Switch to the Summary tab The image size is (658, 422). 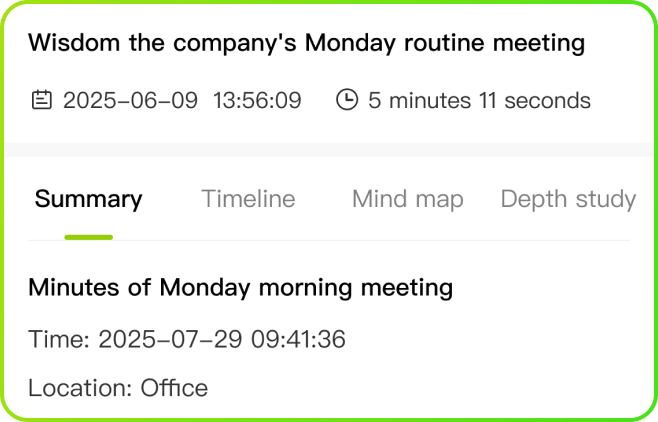(x=88, y=199)
